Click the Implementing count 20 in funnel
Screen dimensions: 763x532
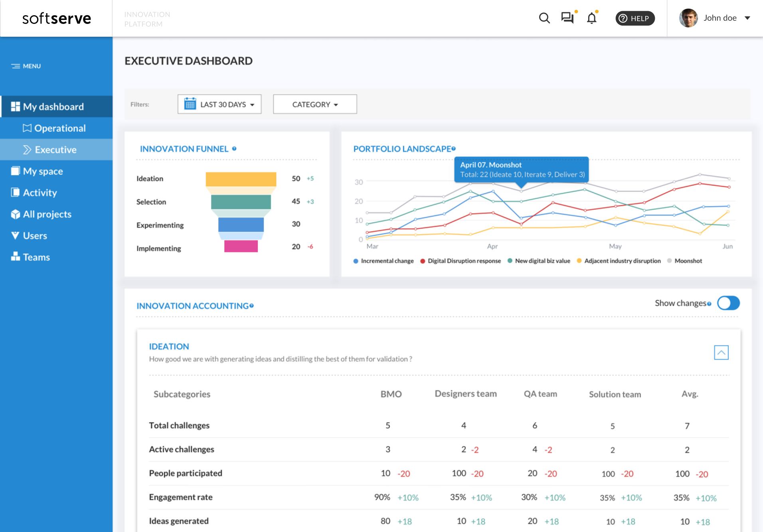(x=296, y=247)
